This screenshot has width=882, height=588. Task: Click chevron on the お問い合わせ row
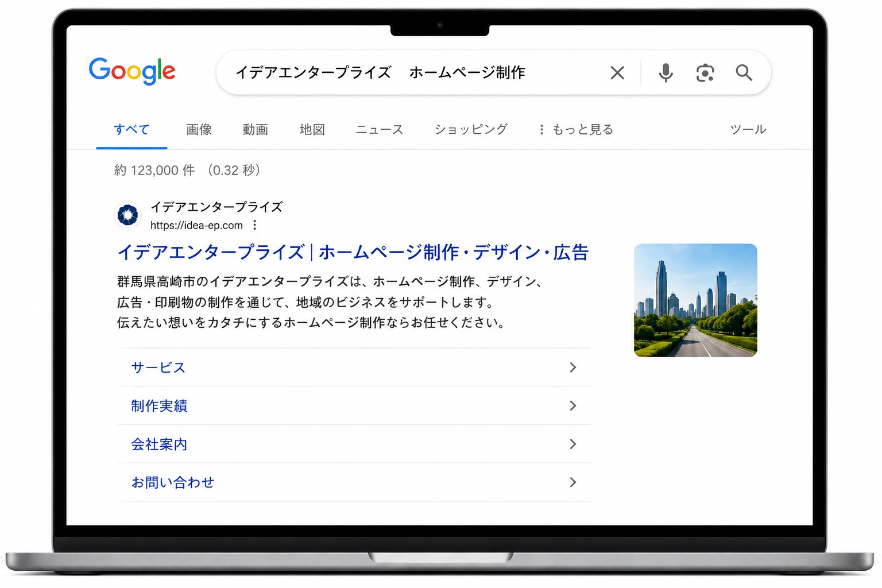[x=572, y=482]
